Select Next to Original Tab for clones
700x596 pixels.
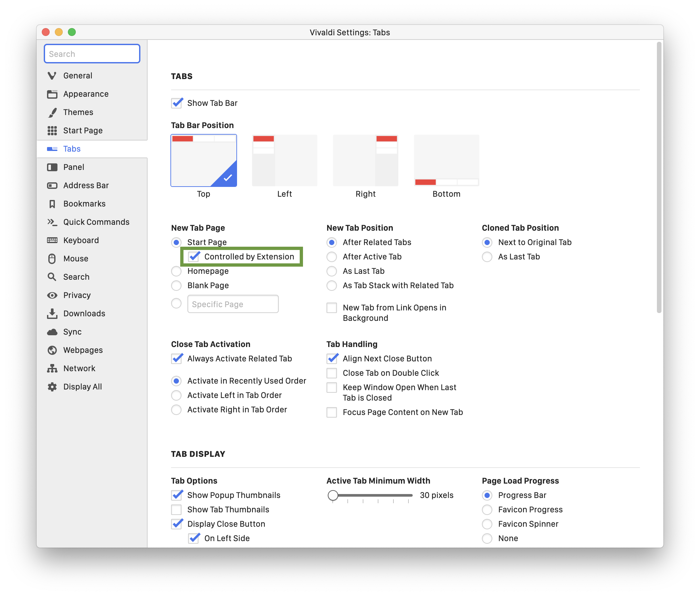[487, 242]
